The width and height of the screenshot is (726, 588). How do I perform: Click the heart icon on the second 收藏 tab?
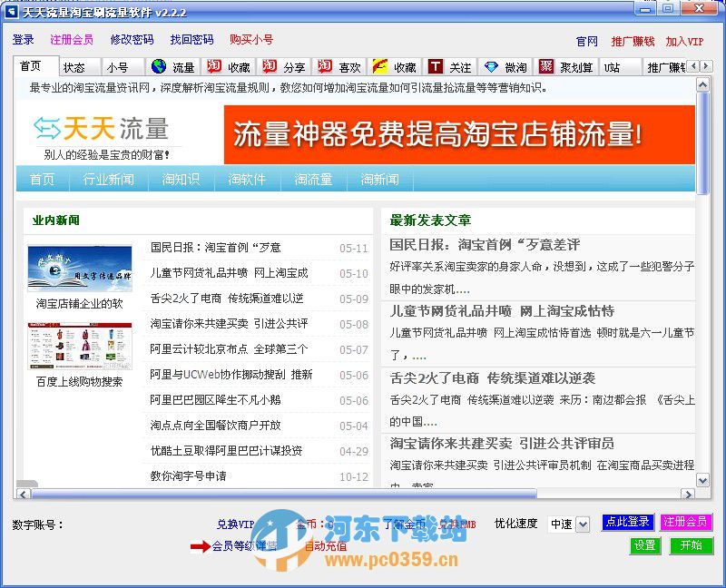coord(382,66)
